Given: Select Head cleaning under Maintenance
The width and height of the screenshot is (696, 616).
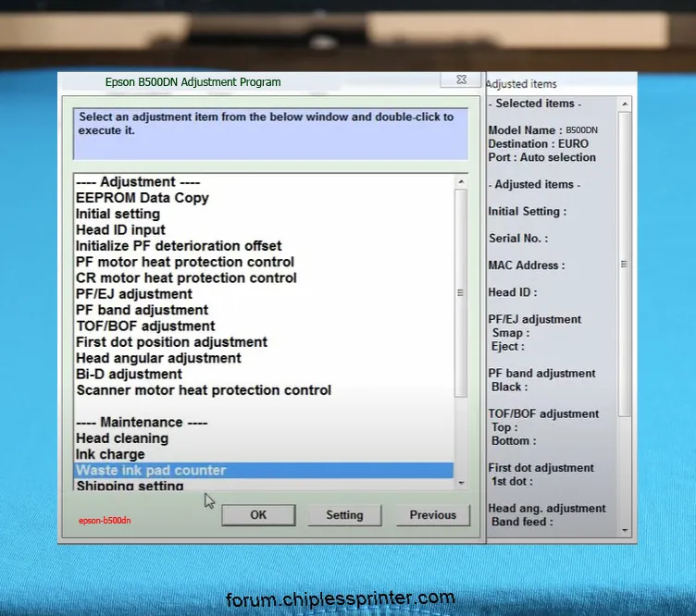Looking at the screenshot, I should tap(264, 438).
